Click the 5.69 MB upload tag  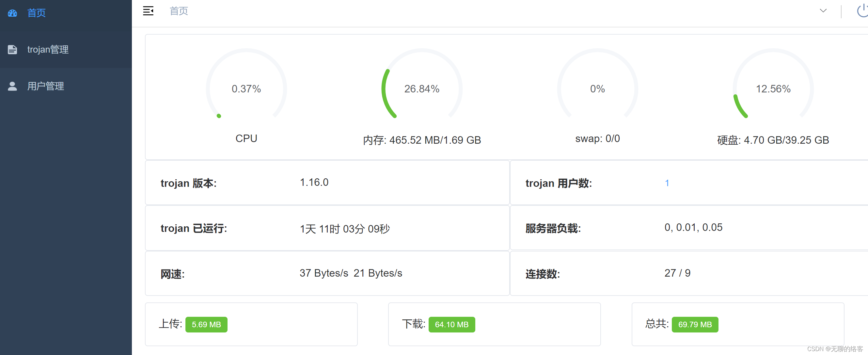[206, 324]
